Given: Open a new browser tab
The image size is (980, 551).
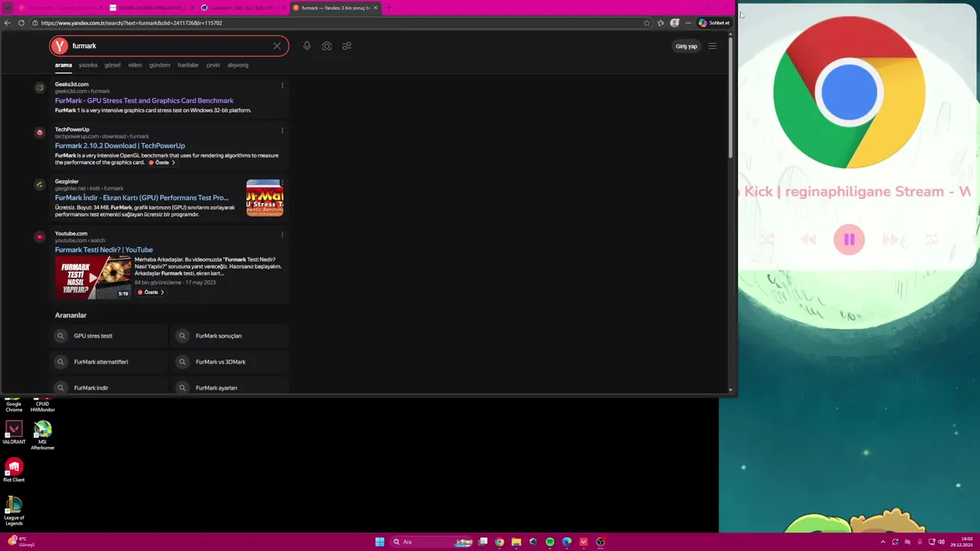Looking at the screenshot, I should coord(389,8).
